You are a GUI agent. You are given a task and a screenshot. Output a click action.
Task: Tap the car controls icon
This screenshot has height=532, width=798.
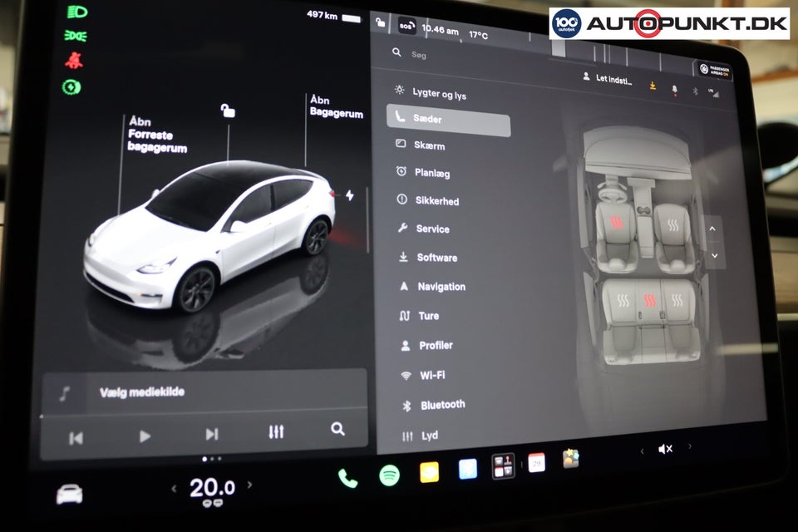[69, 495]
